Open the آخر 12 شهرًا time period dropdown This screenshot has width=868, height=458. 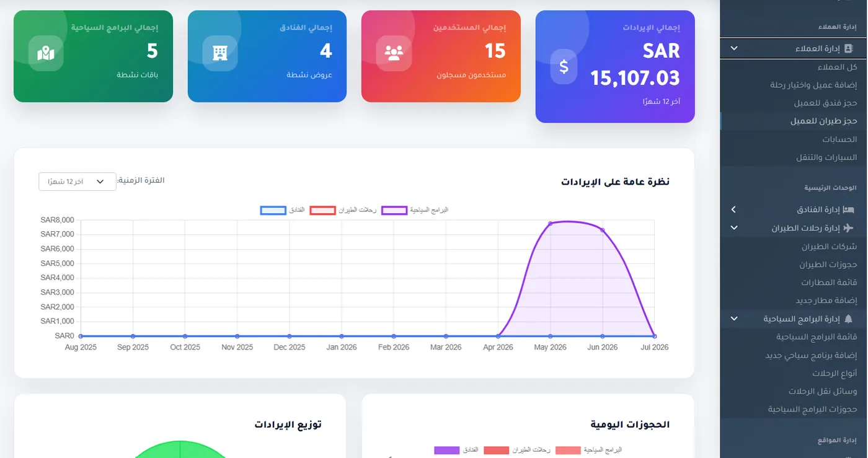(77, 182)
